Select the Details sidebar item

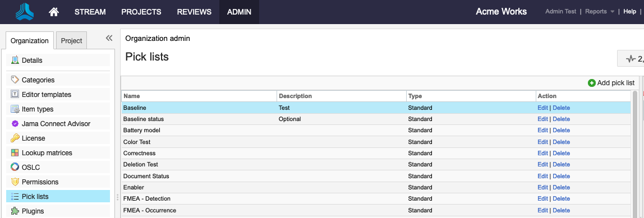(58, 60)
